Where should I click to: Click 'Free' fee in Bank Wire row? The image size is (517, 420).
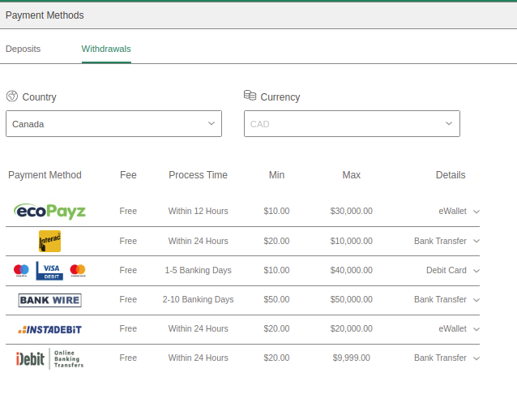point(128,299)
